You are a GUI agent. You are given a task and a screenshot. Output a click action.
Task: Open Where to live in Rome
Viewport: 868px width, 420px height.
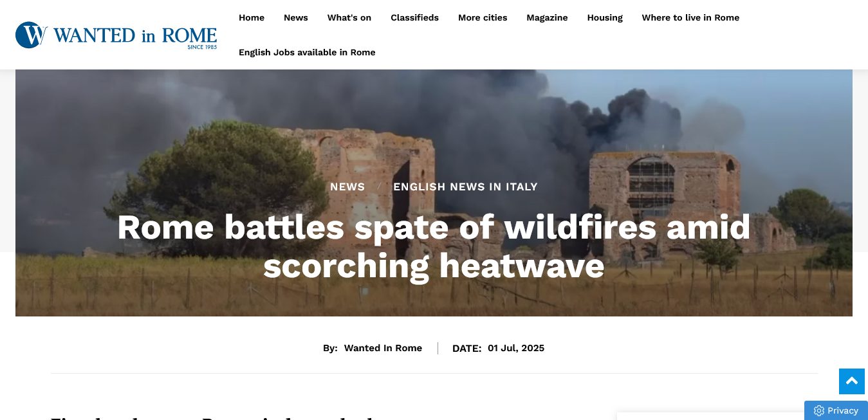pos(690,17)
